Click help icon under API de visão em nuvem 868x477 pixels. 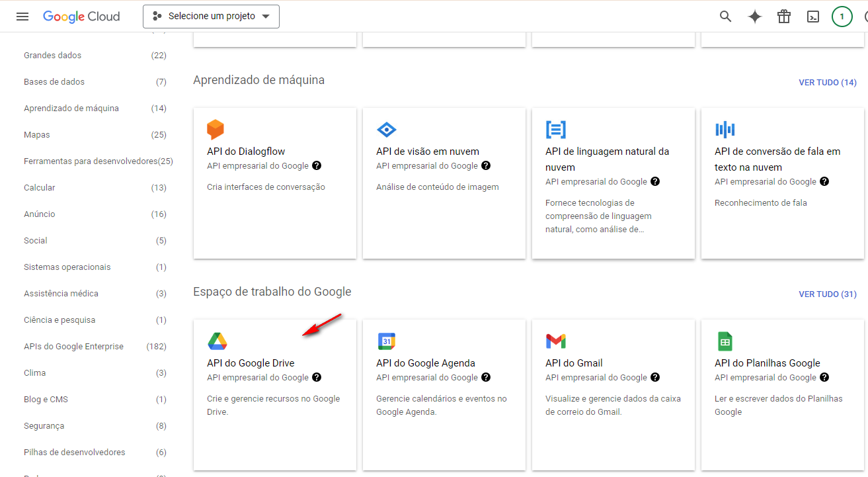point(486,165)
